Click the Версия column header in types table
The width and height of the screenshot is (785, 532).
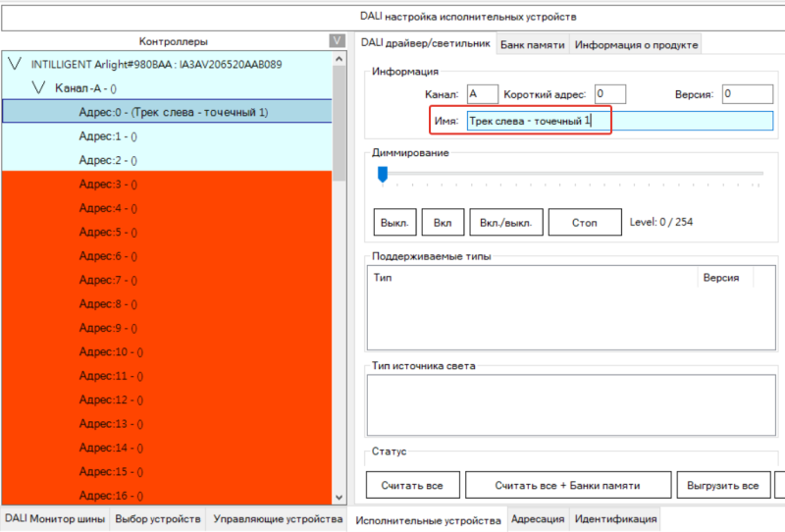tap(725, 278)
